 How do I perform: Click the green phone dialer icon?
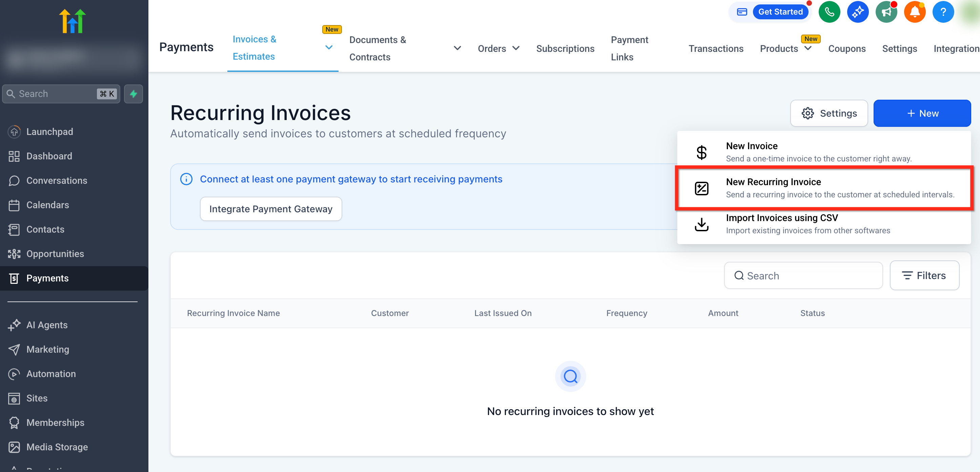point(829,12)
